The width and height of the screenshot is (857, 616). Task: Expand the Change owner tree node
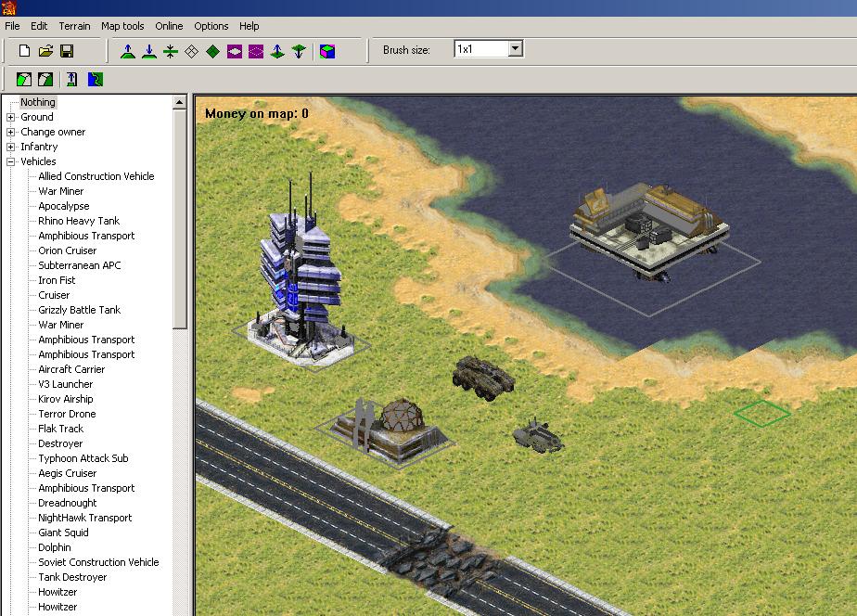pyautogui.click(x=10, y=132)
